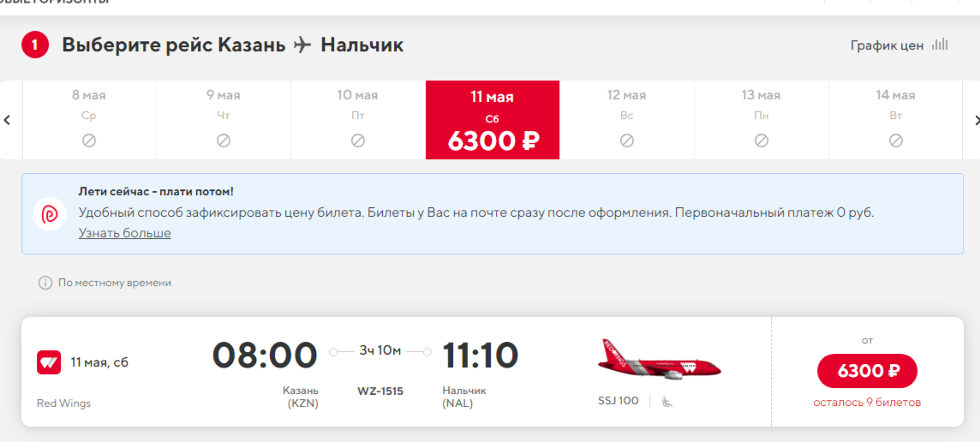Click the 6300 ₽ fare button

tap(867, 371)
